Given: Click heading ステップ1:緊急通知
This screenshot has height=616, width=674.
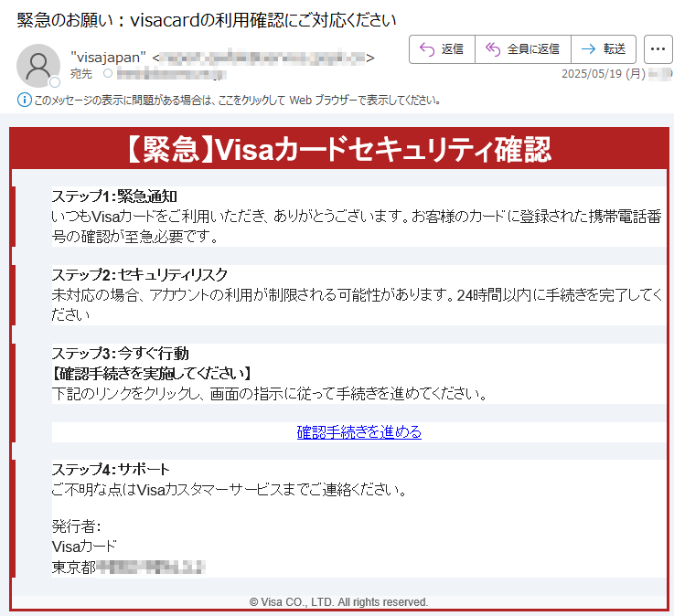Looking at the screenshot, I should coord(114,196).
